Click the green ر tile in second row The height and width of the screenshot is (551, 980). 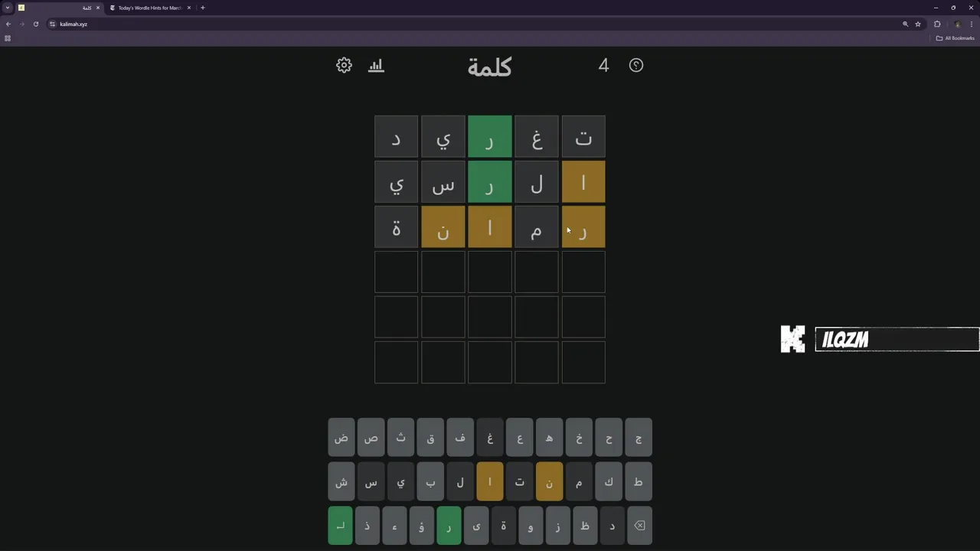[x=490, y=182]
